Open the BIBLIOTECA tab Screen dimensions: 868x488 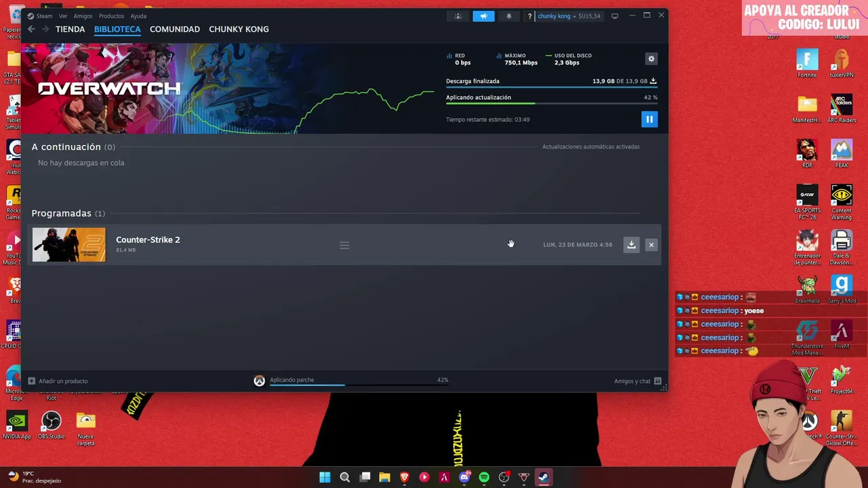117,29
